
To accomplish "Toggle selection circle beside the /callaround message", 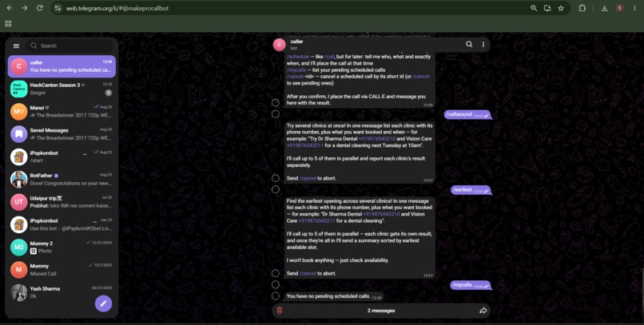I will click(x=276, y=114).
